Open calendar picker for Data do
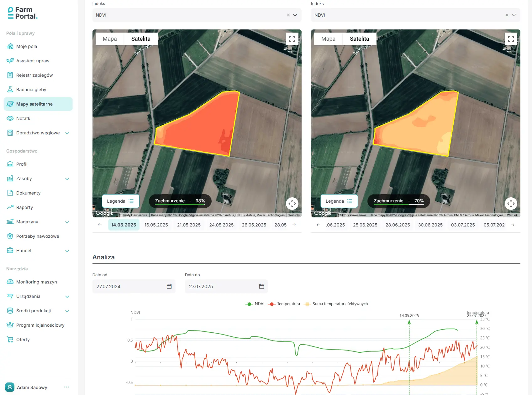The width and height of the screenshot is (532, 395). [261, 286]
